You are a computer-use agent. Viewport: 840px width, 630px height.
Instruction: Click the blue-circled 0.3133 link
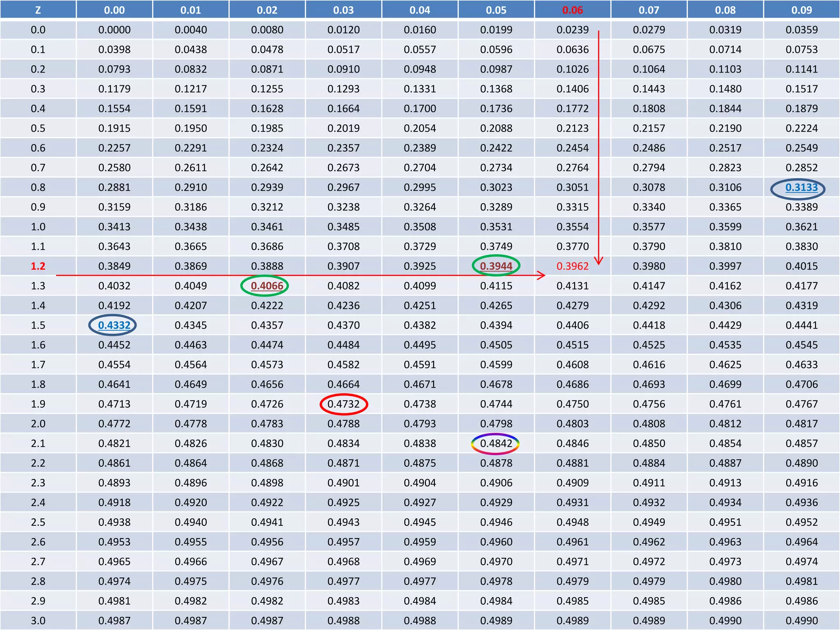[x=801, y=187]
